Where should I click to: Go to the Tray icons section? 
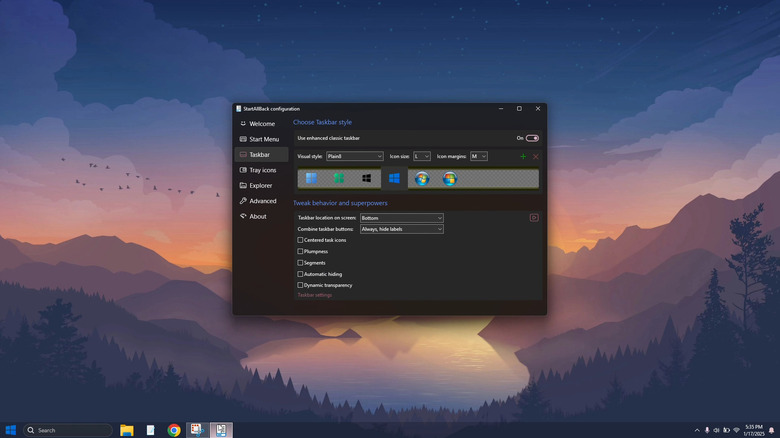coord(261,170)
